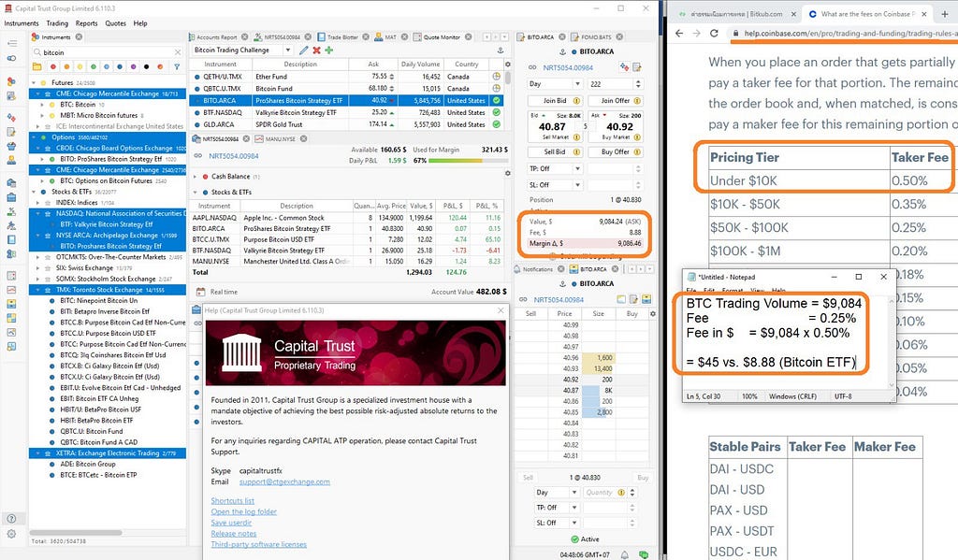Click the switch toggle icon in left sidebar
Screen dimensions: 958x560
pos(11,59)
